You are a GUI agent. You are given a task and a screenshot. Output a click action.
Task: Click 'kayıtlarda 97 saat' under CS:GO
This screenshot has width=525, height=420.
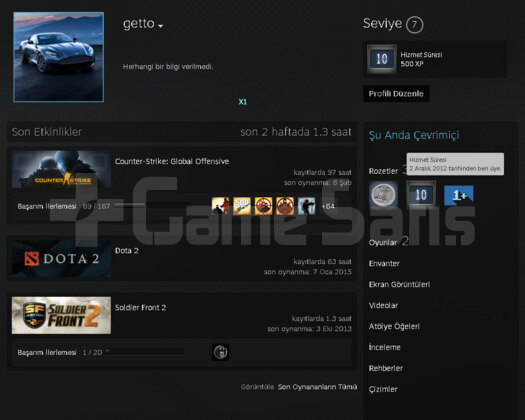point(322,172)
